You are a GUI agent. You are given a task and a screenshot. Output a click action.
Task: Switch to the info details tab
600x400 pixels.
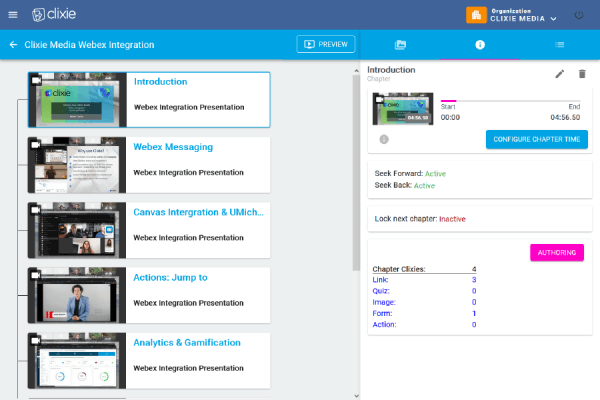click(x=480, y=45)
